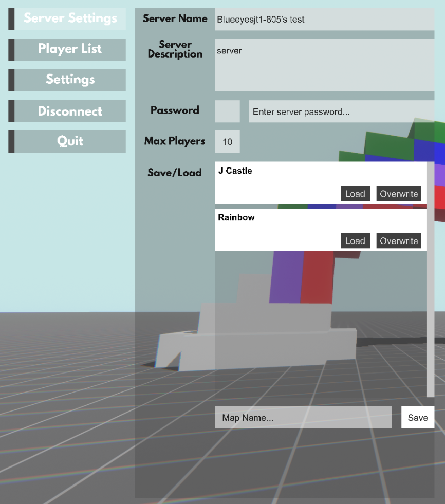The image size is (445, 504).
Task: Click the Map Name input box
Action: pyautogui.click(x=303, y=417)
